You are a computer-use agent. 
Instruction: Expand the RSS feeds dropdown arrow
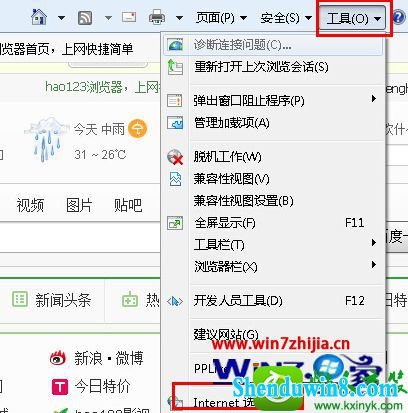pyautogui.click(x=108, y=17)
